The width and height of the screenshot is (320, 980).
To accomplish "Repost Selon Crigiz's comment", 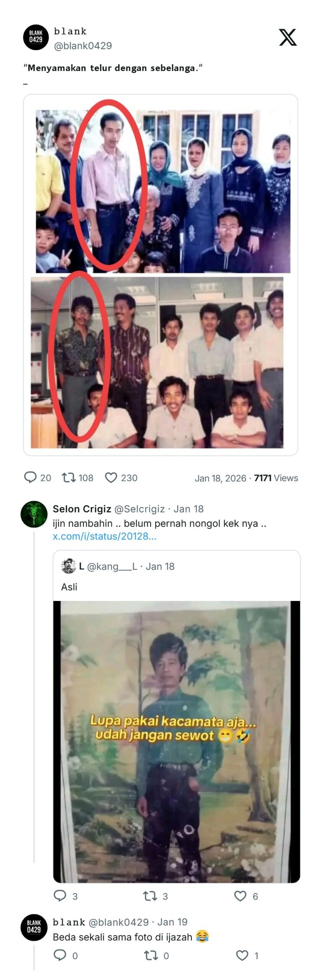I will point(150,895).
